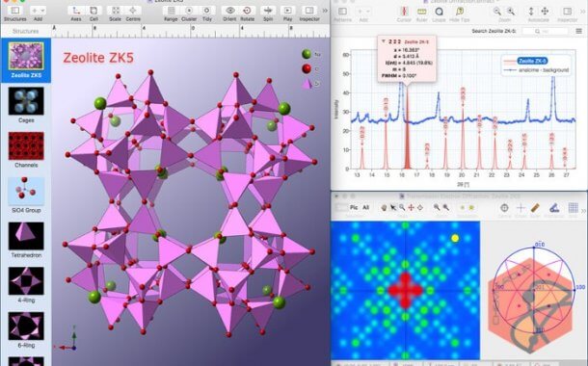Screen dimensions: 588x366
Task: Select the red crosshair move tool
Action: click(x=411, y=207)
